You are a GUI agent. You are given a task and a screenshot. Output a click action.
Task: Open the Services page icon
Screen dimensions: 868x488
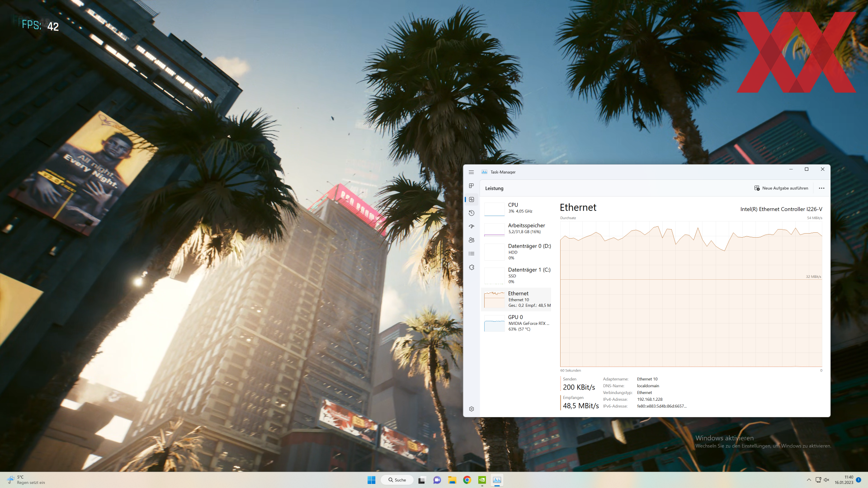[x=472, y=267]
